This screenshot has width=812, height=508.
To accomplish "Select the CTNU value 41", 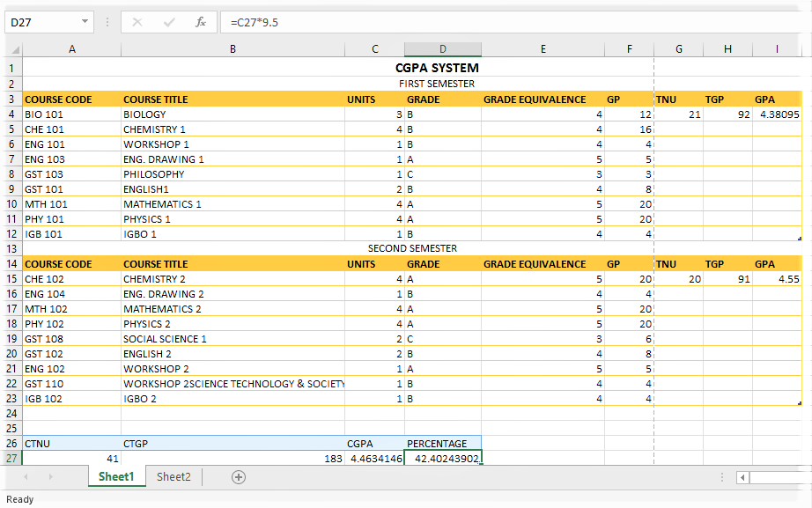I will tap(72, 459).
